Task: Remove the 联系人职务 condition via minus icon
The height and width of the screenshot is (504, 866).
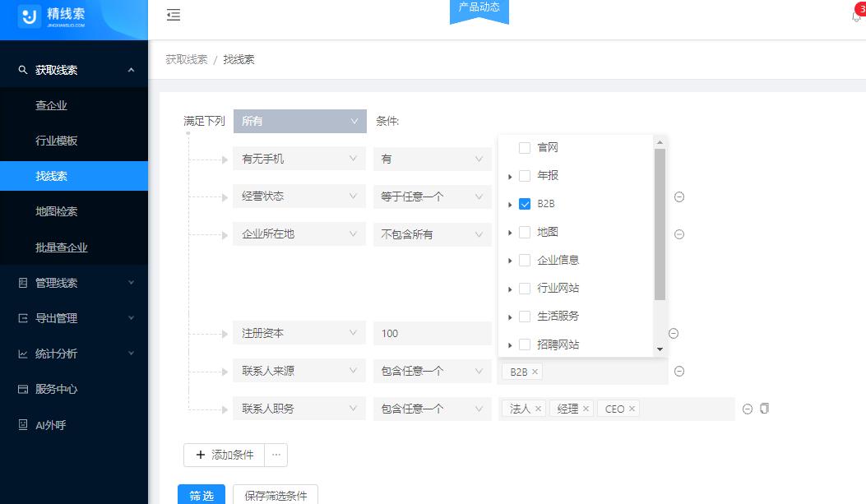Action: [x=747, y=409]
